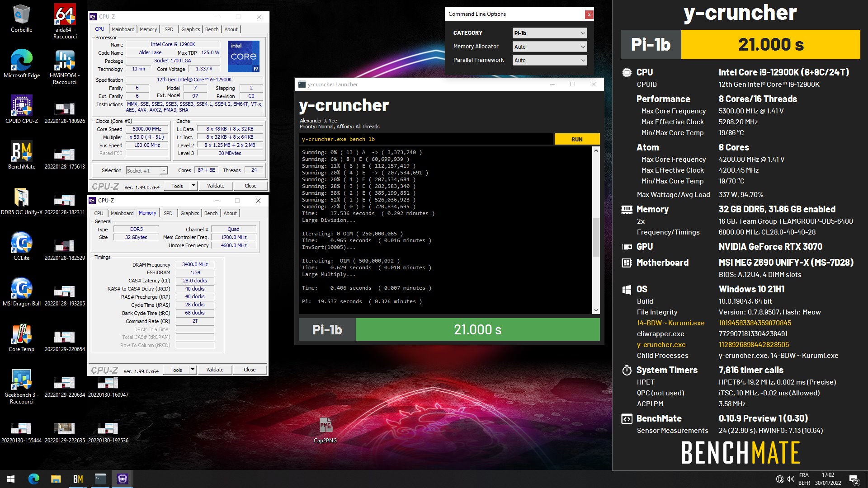The width and height of the screenshot is (868, 488).
Task: Launch CCLite desktop shortcut
Action: (21, 246)
